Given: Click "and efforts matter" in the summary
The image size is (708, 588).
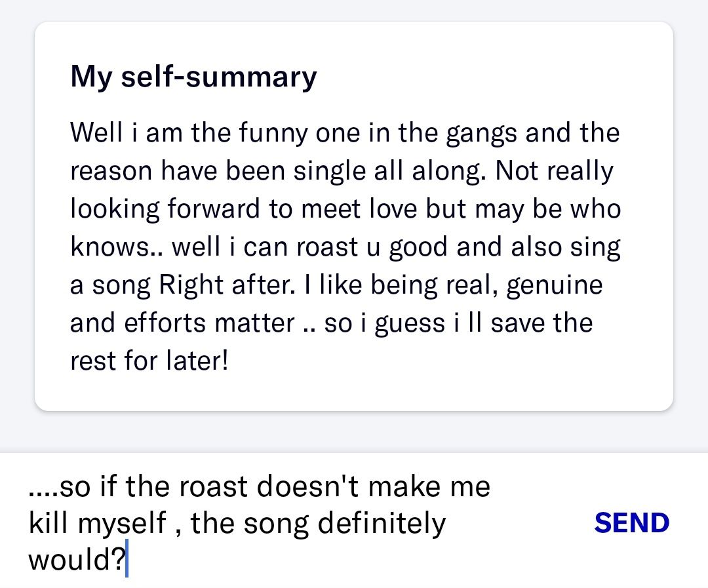Looking at the screenshot, I should 182,323.
